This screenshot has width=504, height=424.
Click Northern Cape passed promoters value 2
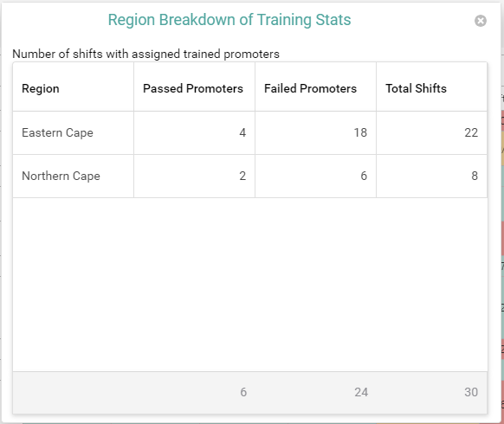tap(242, 176)
